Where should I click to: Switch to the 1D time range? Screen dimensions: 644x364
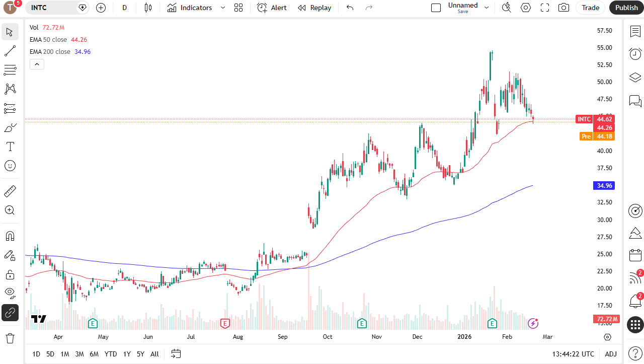36,354
